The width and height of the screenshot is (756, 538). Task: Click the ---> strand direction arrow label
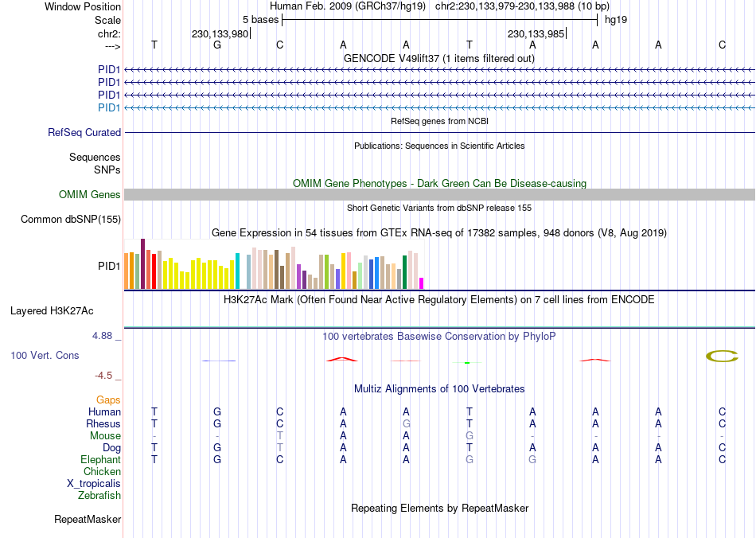pos(113,46)
